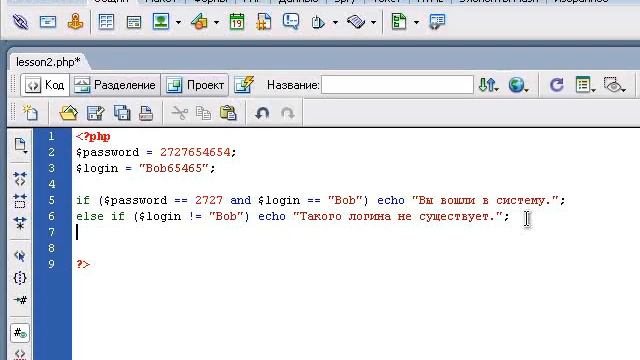The image size is (640, 360).
Task: Switch to Код view
Action: pos(45,85)
